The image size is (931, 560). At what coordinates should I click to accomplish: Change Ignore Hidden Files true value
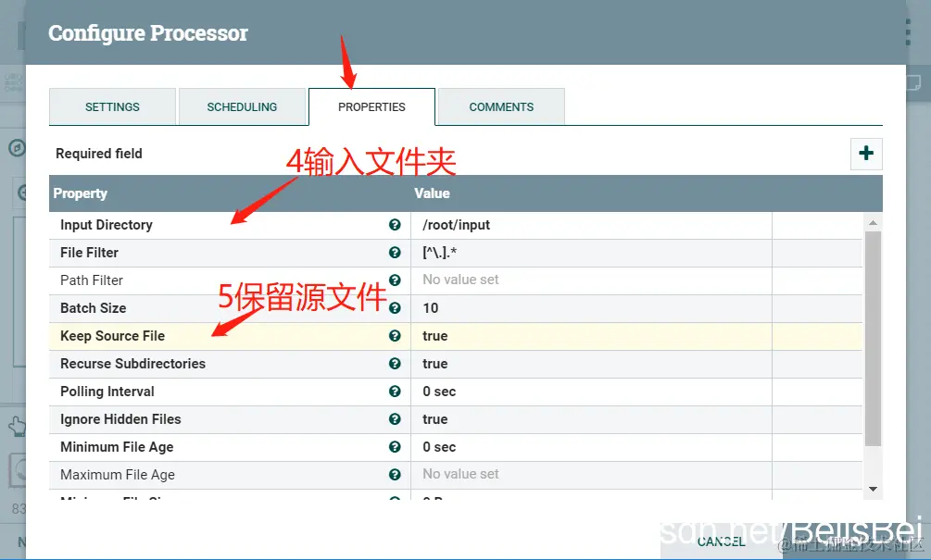tap(591, 420)
